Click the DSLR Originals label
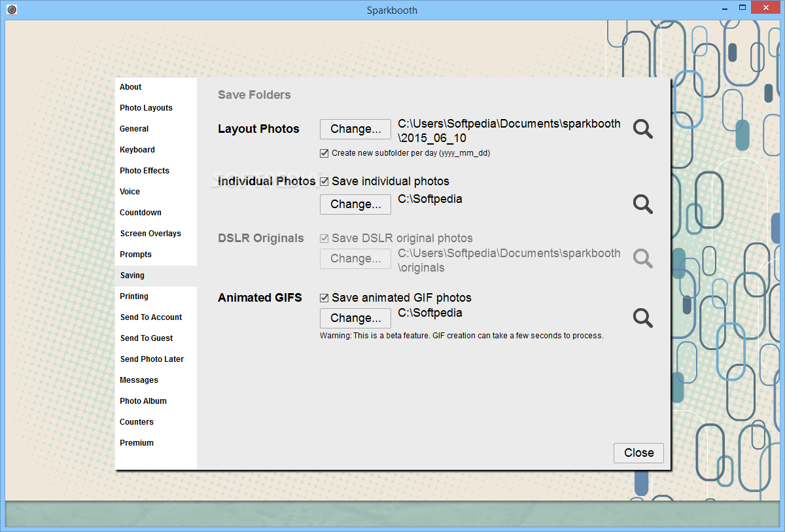Screen dimensions: 785x532 [x=261, y=238]
